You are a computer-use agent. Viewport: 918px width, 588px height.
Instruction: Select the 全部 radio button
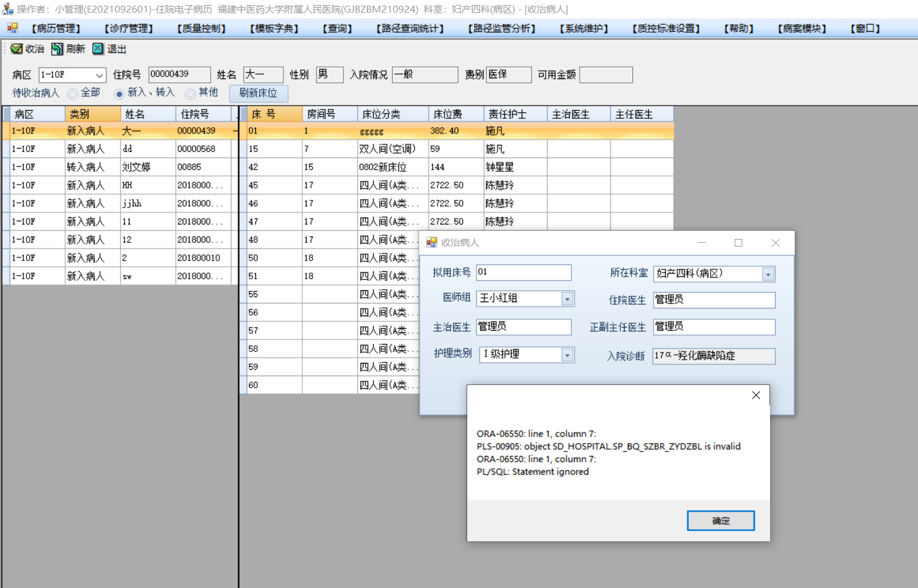coord(73,94)
